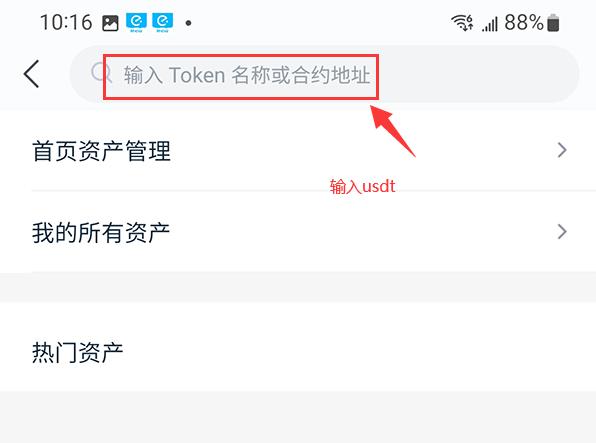596x443 pixels.
Task: Open 首页资产管理 settings row
Action: pyautogui.click(x=298, y=151)
